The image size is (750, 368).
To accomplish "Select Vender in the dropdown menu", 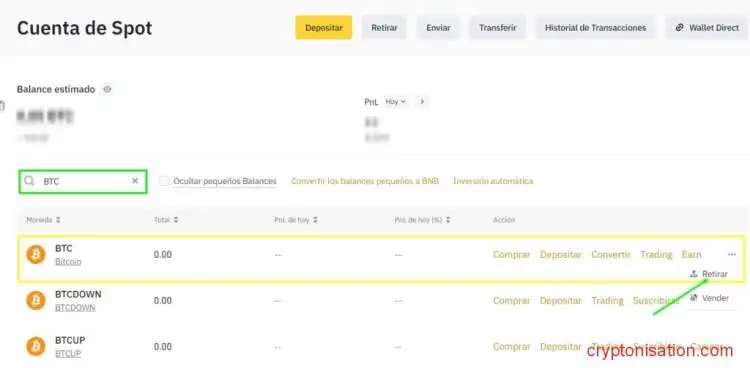I will (x=710, y=298).
